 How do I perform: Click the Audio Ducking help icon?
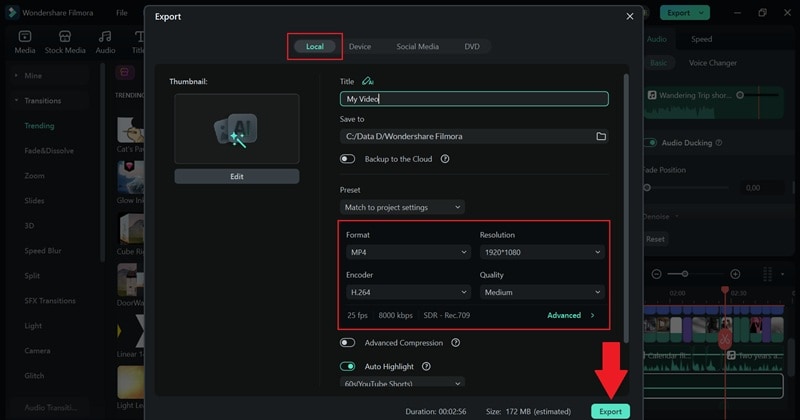pos(719,143)
